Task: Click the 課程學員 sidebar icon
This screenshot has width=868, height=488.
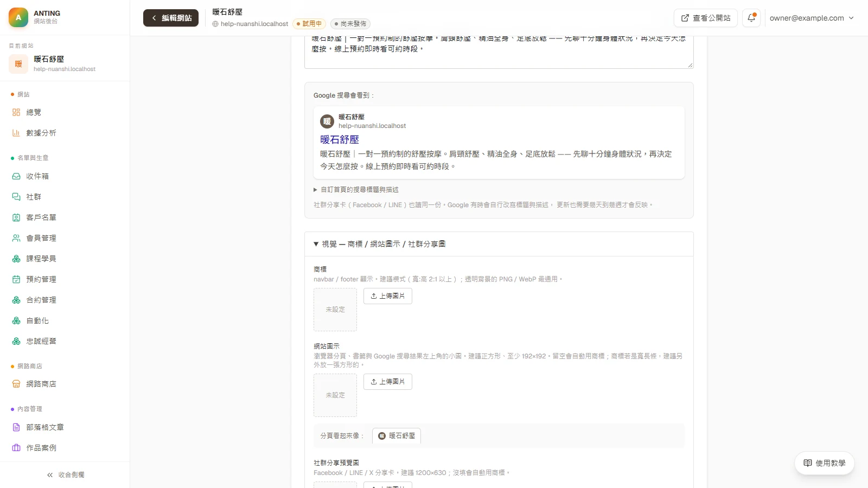Action: [x=16, y=259]
